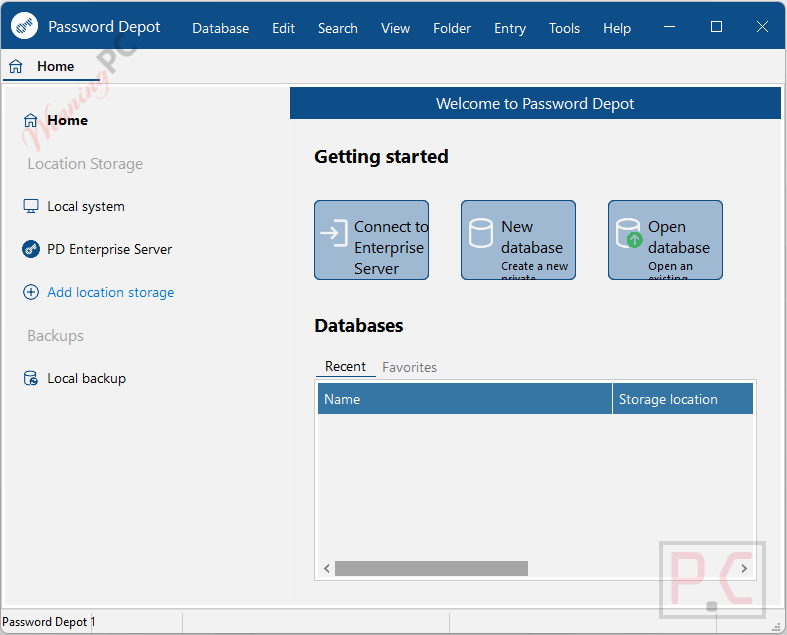The image size is (787, 635).
Task: Click the Welcome to Password Depot banner
Action: (535, 103)
